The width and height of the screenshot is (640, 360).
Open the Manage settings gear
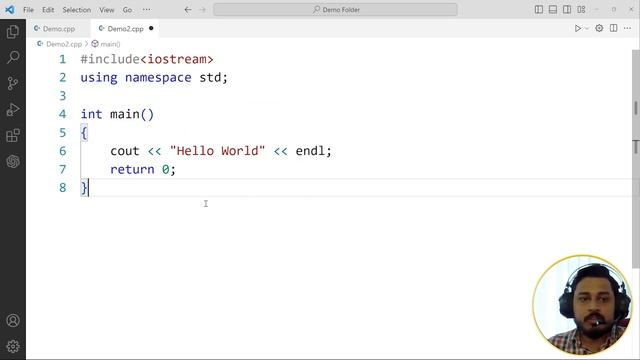coord(13,346)
